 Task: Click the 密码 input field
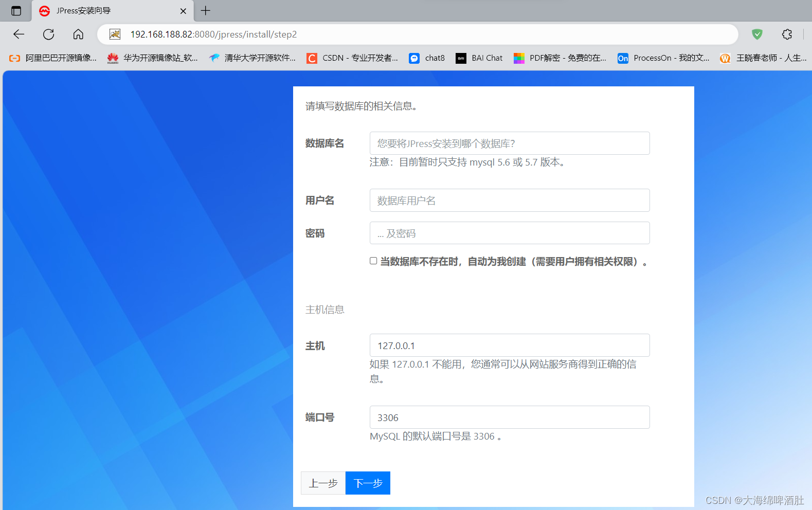coord(510,233)
